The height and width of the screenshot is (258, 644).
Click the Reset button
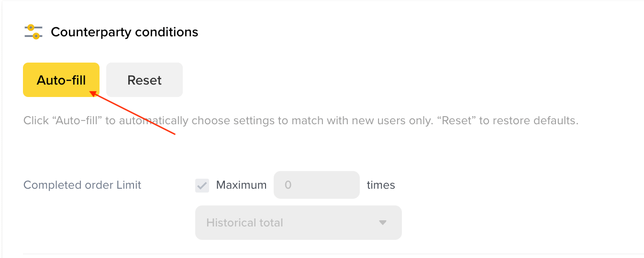(x=144, y=80)
